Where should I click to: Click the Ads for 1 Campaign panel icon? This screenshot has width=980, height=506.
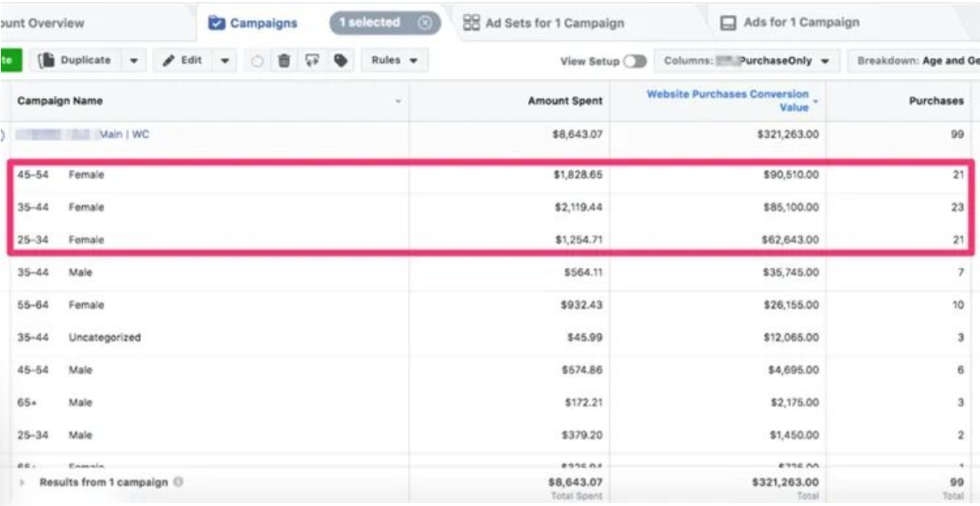[728, 23]
